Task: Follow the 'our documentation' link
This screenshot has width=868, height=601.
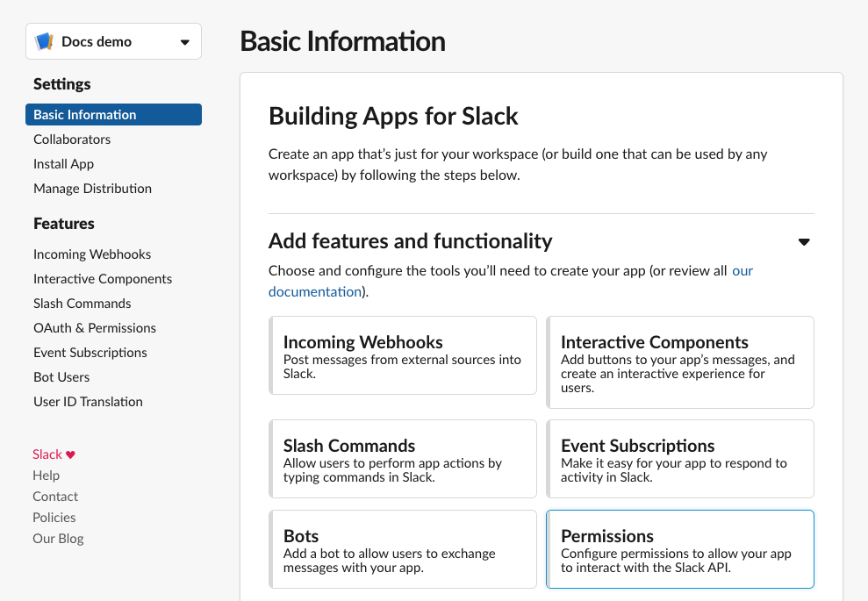Action: (315, 291)
